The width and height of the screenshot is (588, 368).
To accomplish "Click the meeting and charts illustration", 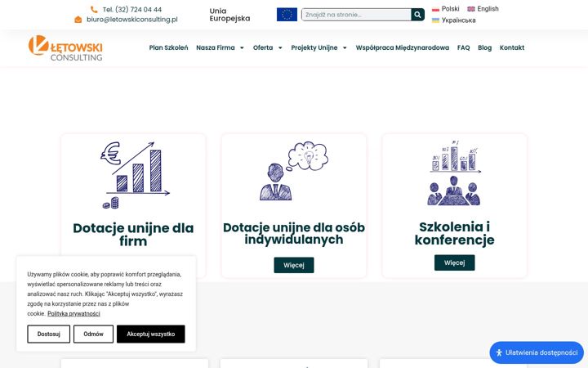I will coord(454,173).
